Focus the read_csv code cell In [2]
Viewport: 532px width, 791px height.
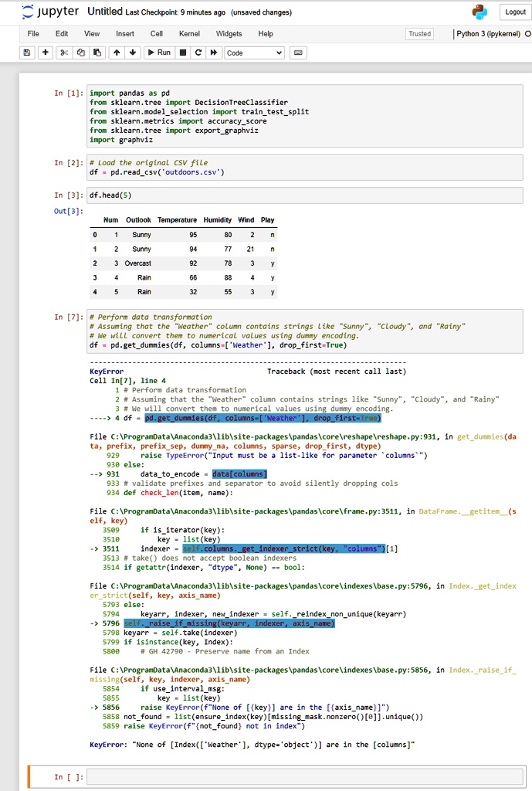pos(304,168)
